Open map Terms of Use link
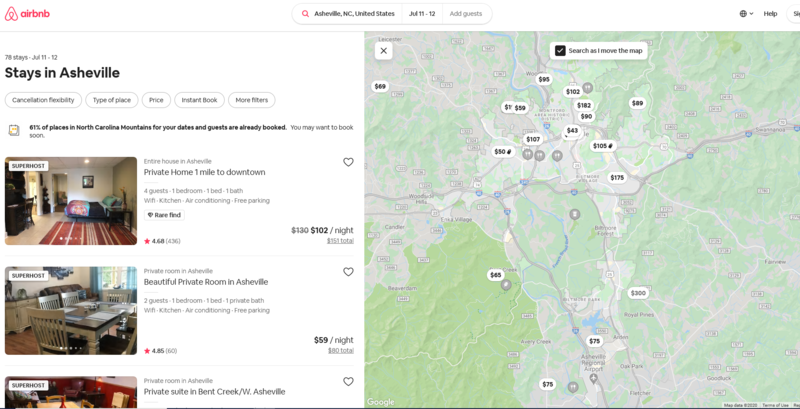This screenshot has height=409, width=800. click(x=776, y=405)
